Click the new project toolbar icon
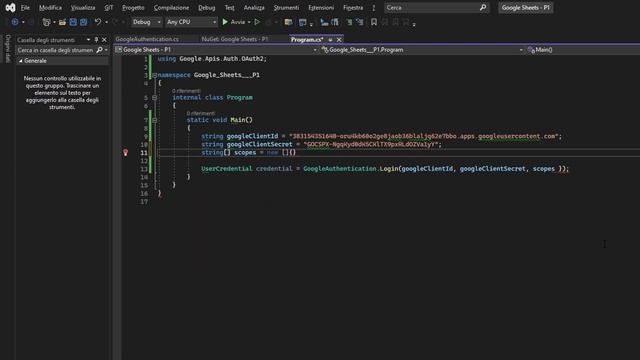 coord(47,22)
